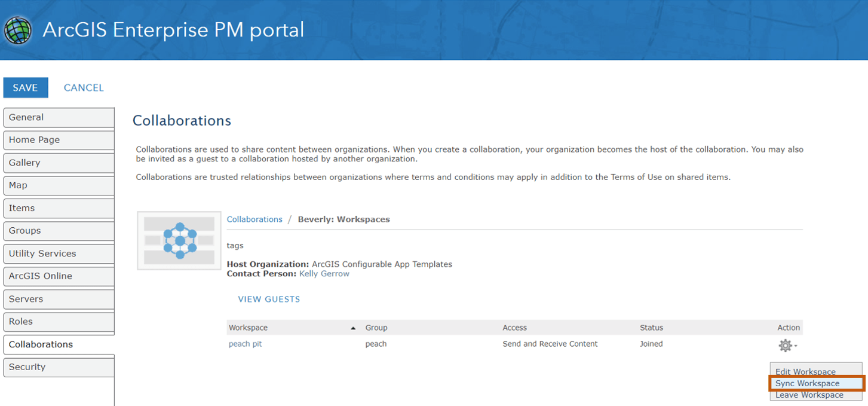This screenshot has width=868, height=406.
Task: Open the Gallery settings tab
Action: pyautogui.click(x=59, y=163)
